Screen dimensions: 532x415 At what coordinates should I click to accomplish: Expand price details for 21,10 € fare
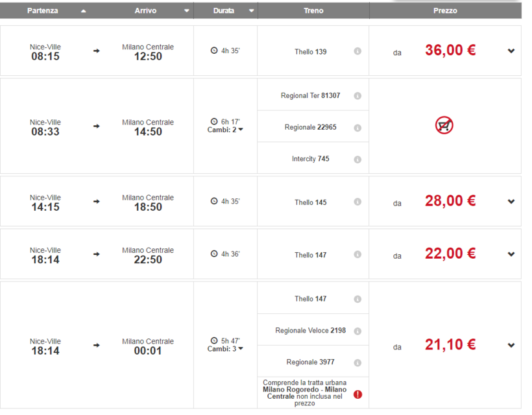click(511, 346)
